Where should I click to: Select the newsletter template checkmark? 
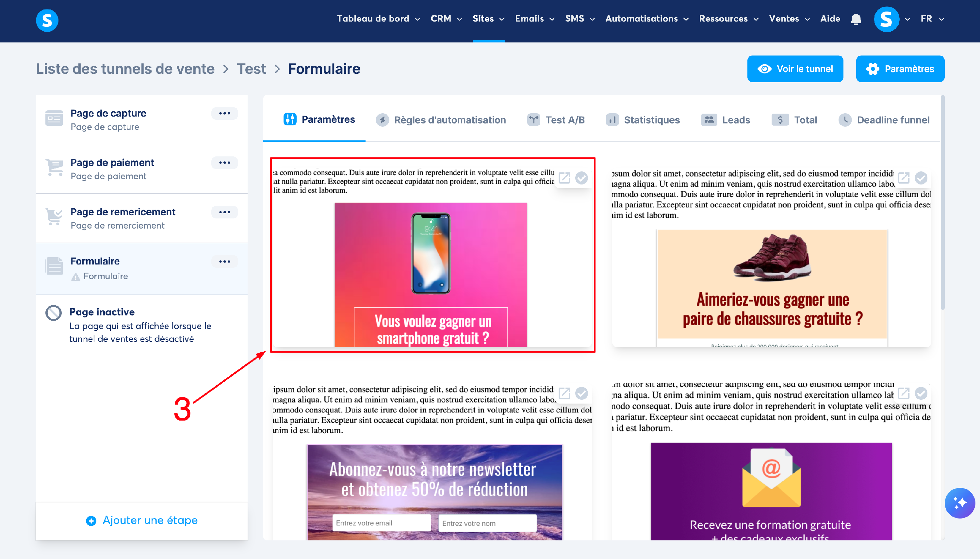[581, 393]
